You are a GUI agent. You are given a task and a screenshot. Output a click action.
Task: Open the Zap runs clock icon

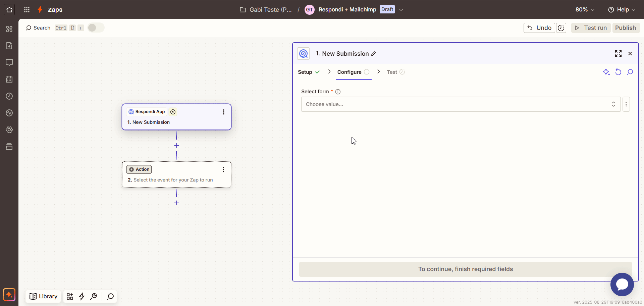pyautogui.click(x=9, y=96)
